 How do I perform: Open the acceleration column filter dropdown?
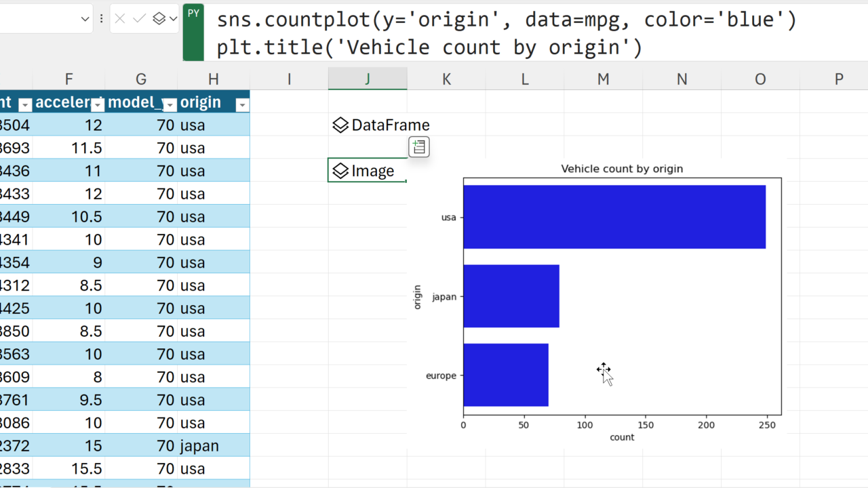pyautogui.click(x=98, y=104)
